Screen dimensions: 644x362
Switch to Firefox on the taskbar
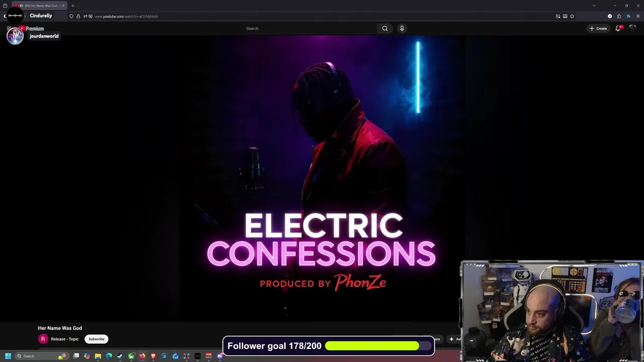point(142,356)
